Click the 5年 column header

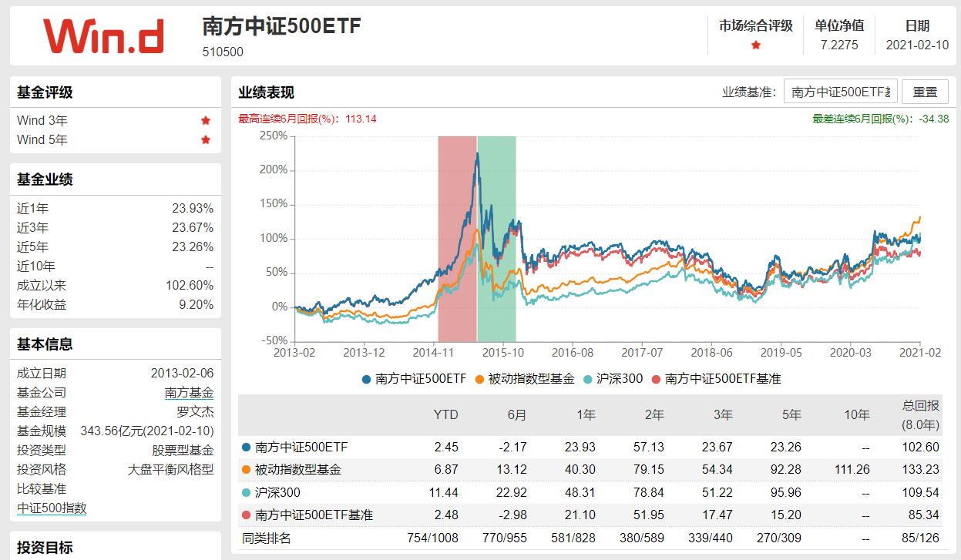click(791, 414)
